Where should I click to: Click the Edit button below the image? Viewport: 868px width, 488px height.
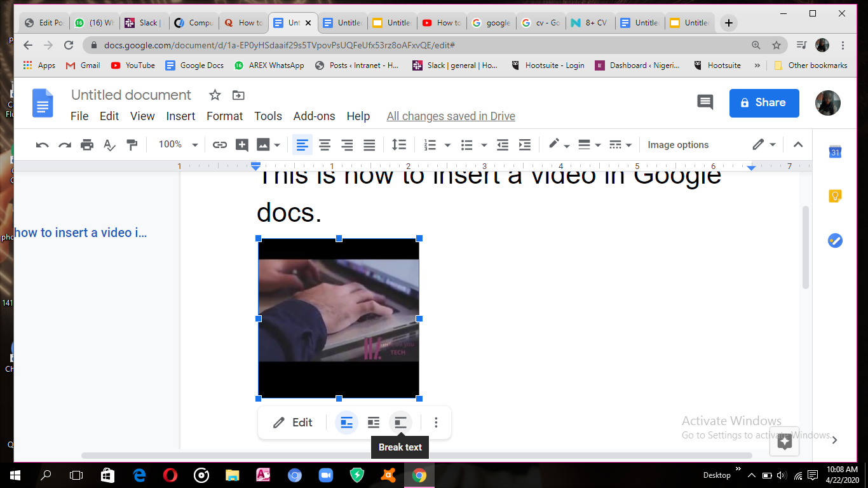click(293, 423)
